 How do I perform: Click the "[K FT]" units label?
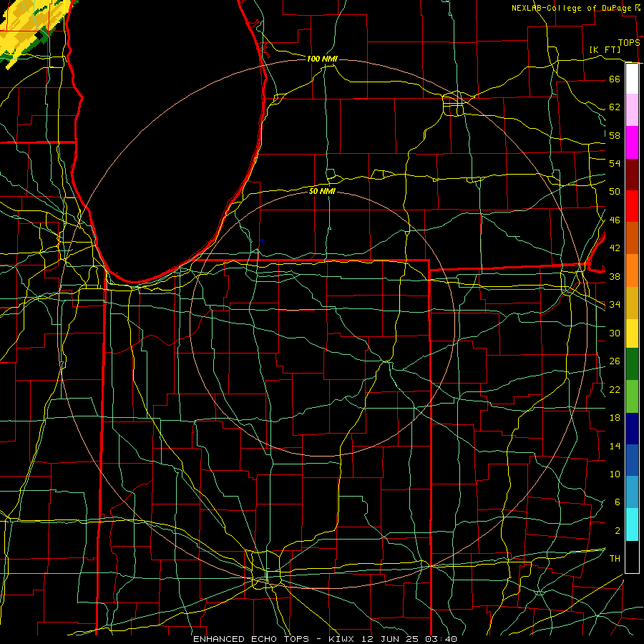[x=605, y=50]
